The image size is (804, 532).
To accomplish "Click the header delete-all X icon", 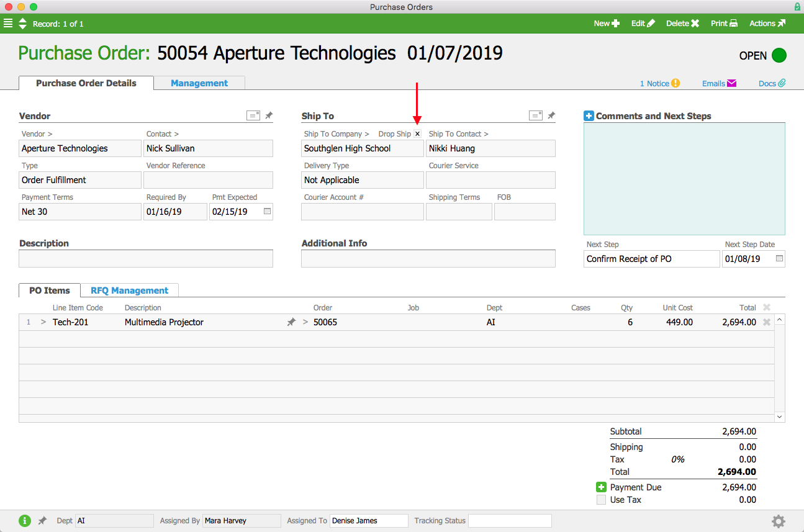I will tap(766, 307).
